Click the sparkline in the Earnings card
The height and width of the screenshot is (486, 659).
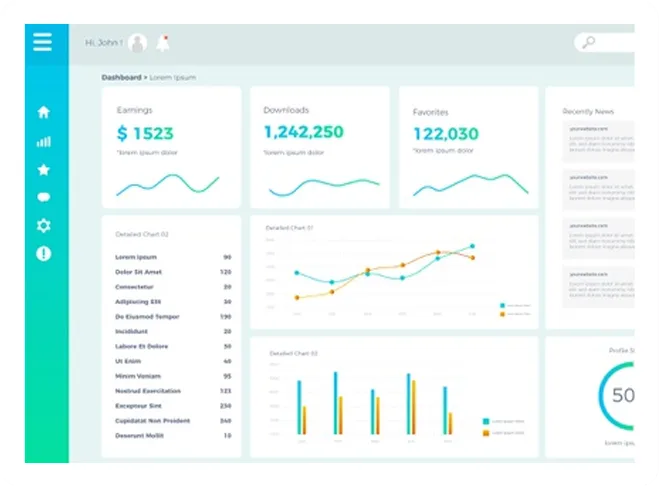pos(168,185)
